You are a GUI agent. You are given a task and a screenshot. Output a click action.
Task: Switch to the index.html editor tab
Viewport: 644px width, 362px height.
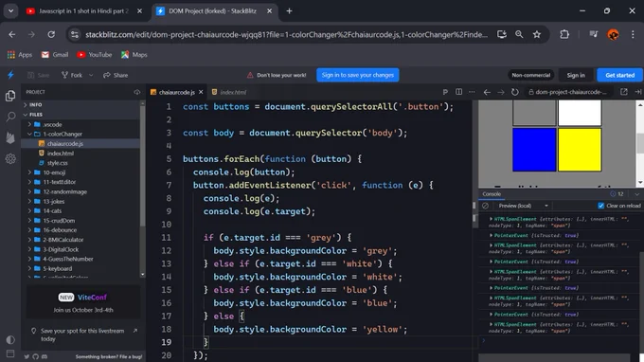point(229,92)
